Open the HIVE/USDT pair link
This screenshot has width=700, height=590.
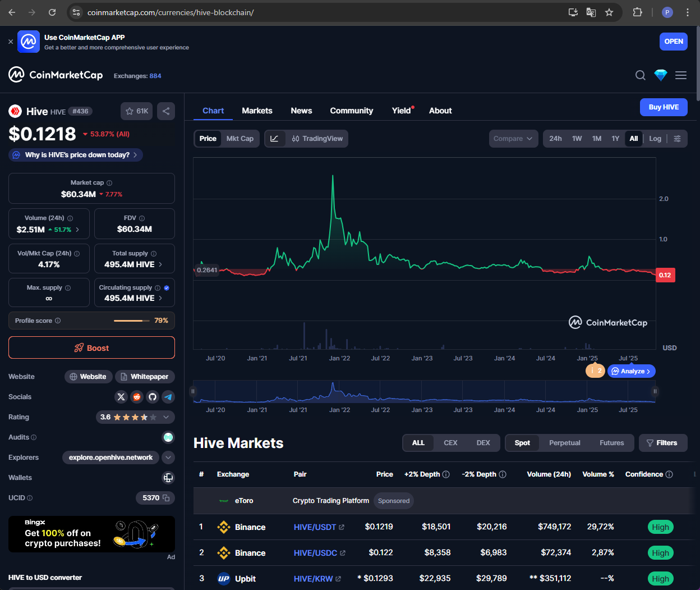tap(315, 527)
